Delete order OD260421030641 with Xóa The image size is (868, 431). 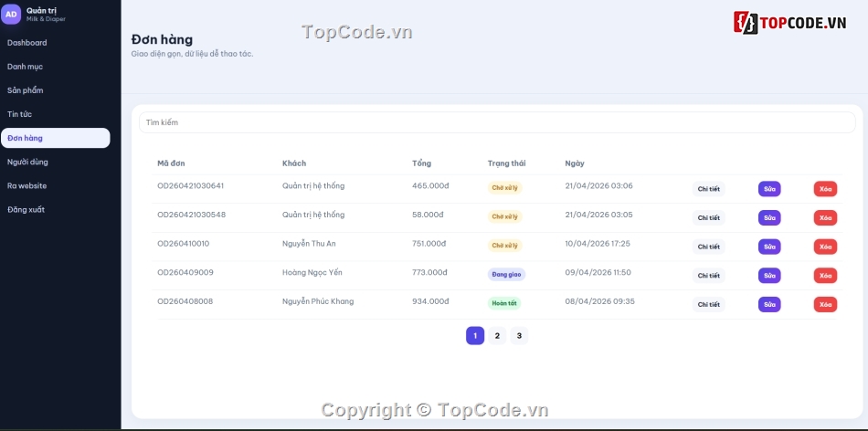click(825, 189)
